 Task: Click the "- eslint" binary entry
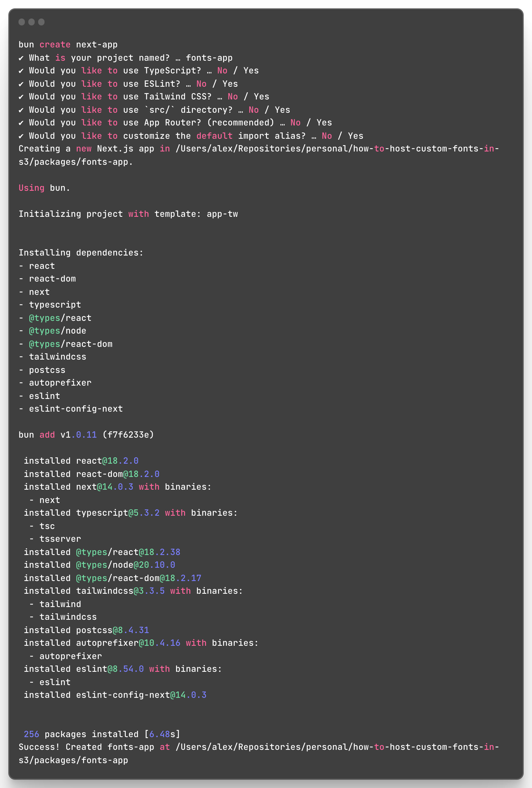click(x=50, y=682)
